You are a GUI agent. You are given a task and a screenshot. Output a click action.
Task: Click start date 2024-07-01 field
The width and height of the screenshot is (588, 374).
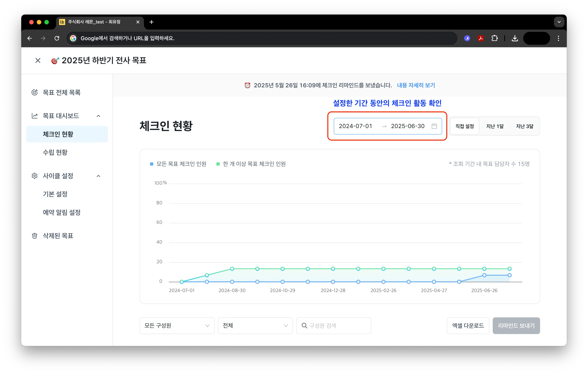click(x=355, y=126)
